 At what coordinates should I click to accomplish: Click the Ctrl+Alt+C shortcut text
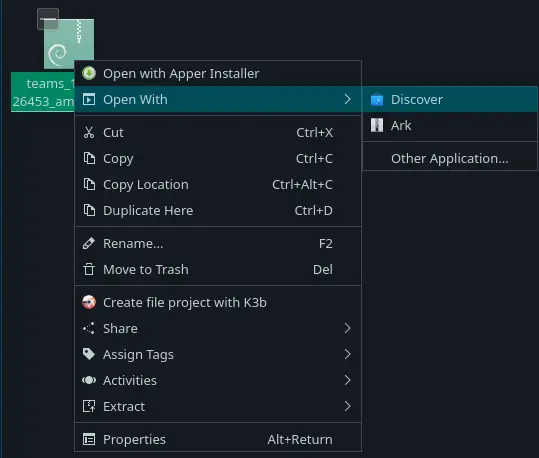[302, 184]
